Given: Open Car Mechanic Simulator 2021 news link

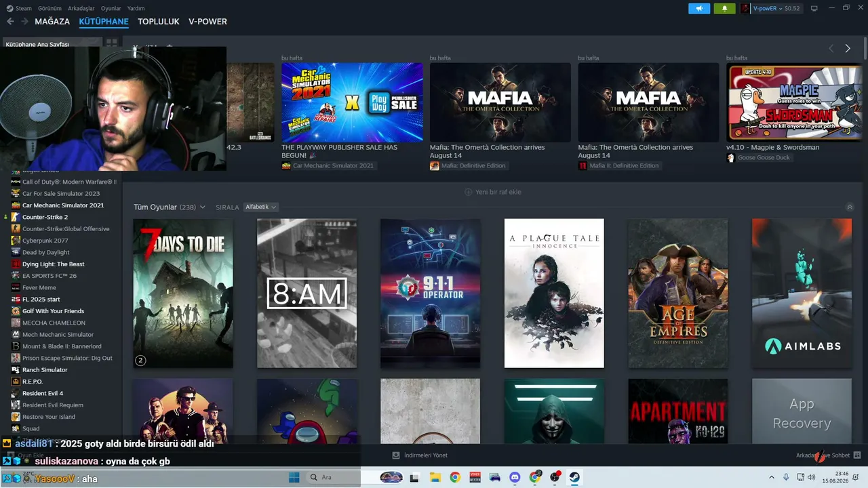Looking at the screenshot, I should click(328, 165).
